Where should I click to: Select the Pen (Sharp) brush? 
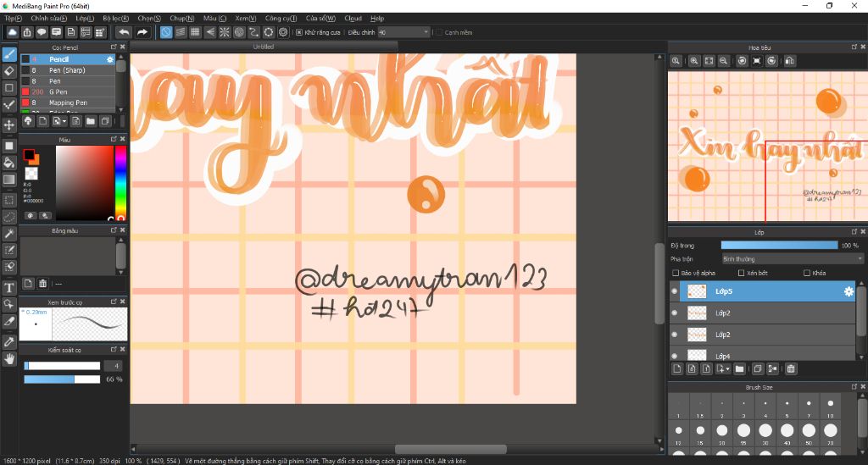[x=68, y=70]
